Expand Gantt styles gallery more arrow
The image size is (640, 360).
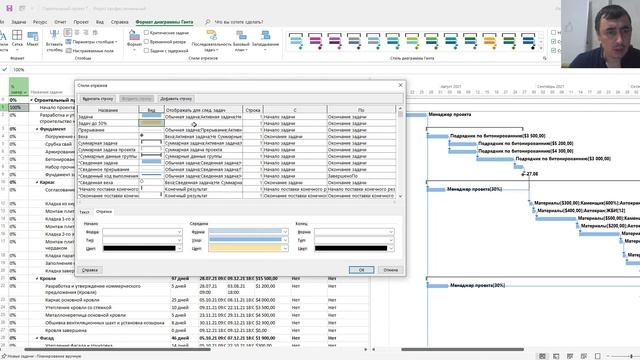click(x=541, y=49)
